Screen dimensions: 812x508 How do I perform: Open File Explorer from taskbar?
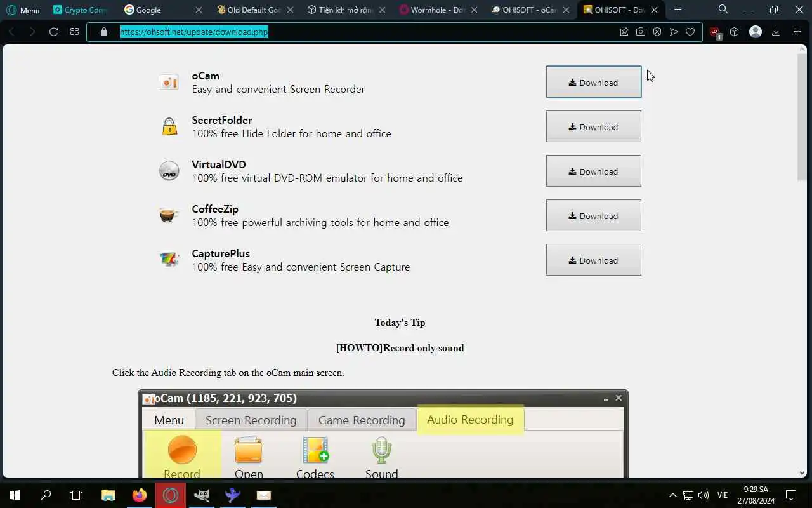click(x=108, y=495)
